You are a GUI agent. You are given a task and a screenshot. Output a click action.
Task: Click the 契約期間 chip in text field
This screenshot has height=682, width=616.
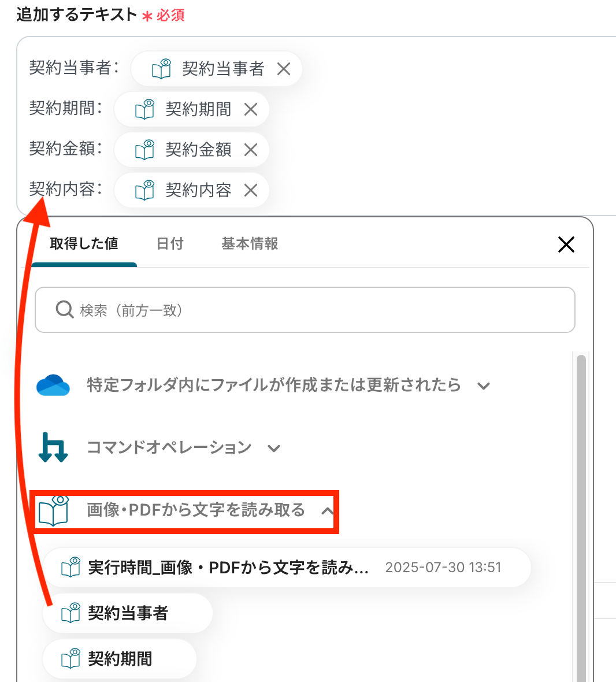click(x=191, y=109)
